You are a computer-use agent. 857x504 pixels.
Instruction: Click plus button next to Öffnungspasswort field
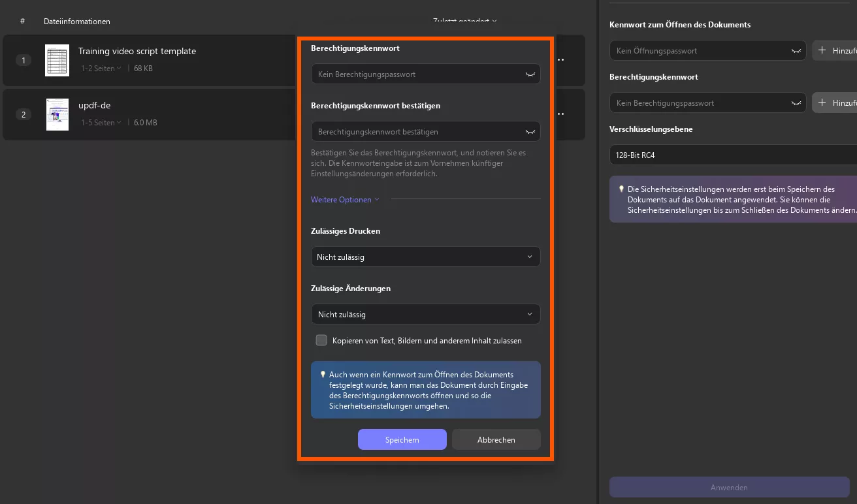pyautogui.click(x=834, y=50)
